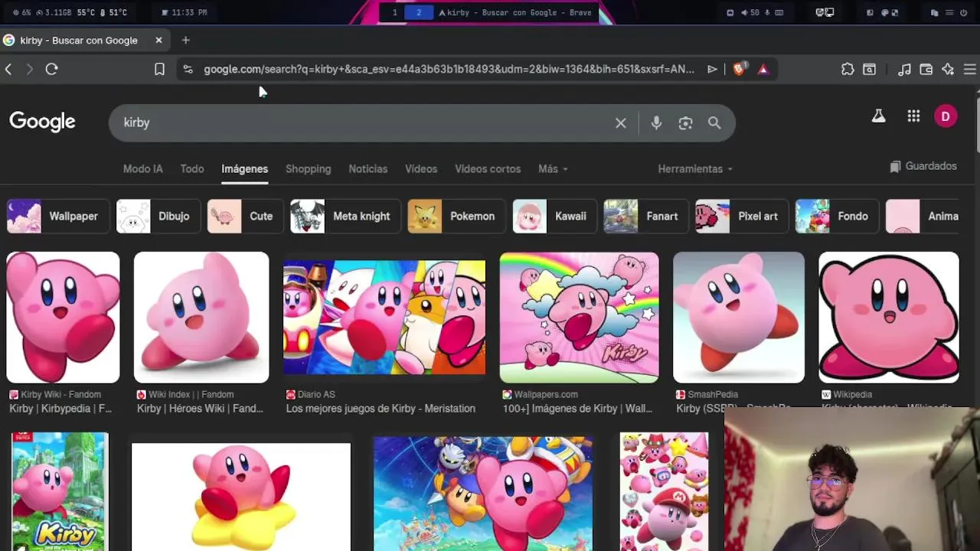
Task: Clear the search box with the X
Action: click(621, 123)
